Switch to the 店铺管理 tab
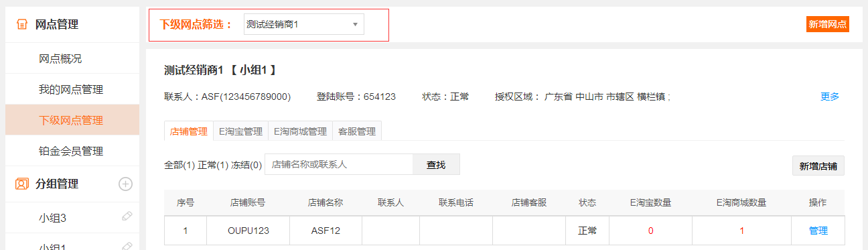 tap(189, 131)
